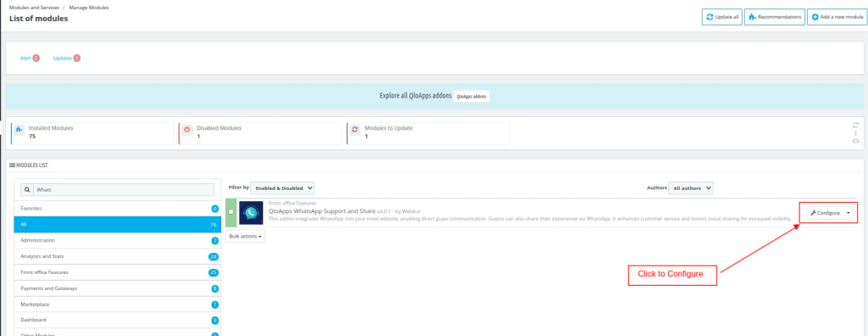Click the plus icon on Add a new module
Viewport: 868px width, 336px height.
[815, 17]
